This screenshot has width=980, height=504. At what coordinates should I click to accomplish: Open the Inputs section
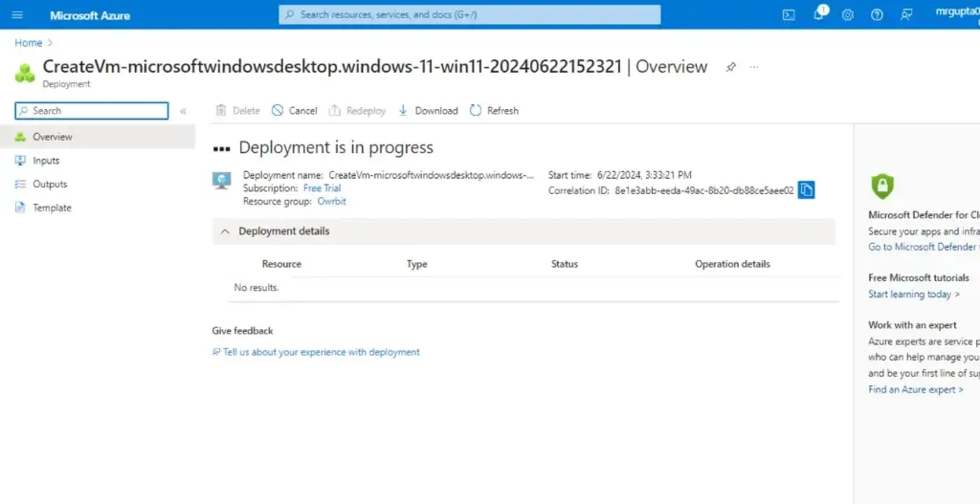46,161
